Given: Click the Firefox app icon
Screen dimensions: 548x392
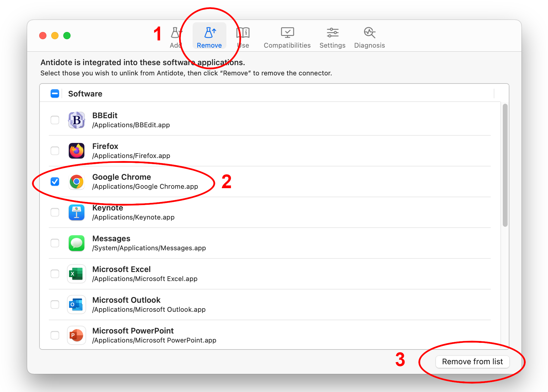Looking at the screenshot, I should [77, 151].
